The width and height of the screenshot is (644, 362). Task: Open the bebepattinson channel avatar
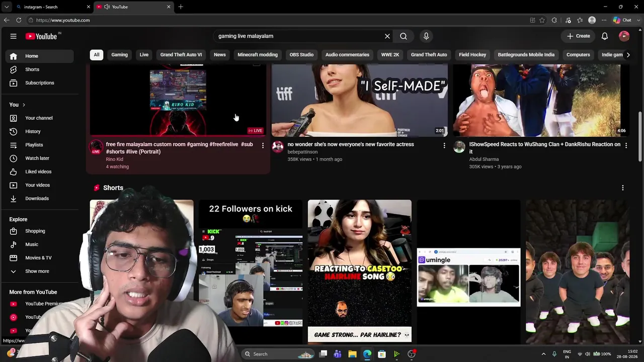(278, 147)
